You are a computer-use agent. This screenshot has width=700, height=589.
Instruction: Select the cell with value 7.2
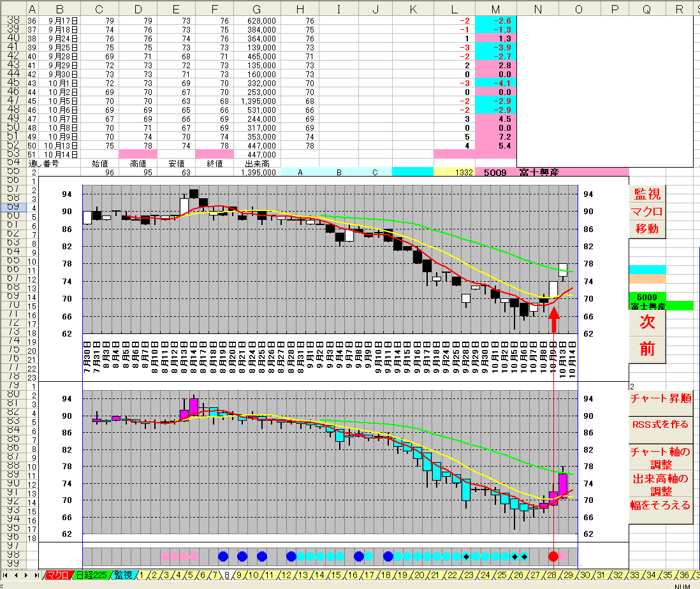pyautogui.click(x=495, y=137)
